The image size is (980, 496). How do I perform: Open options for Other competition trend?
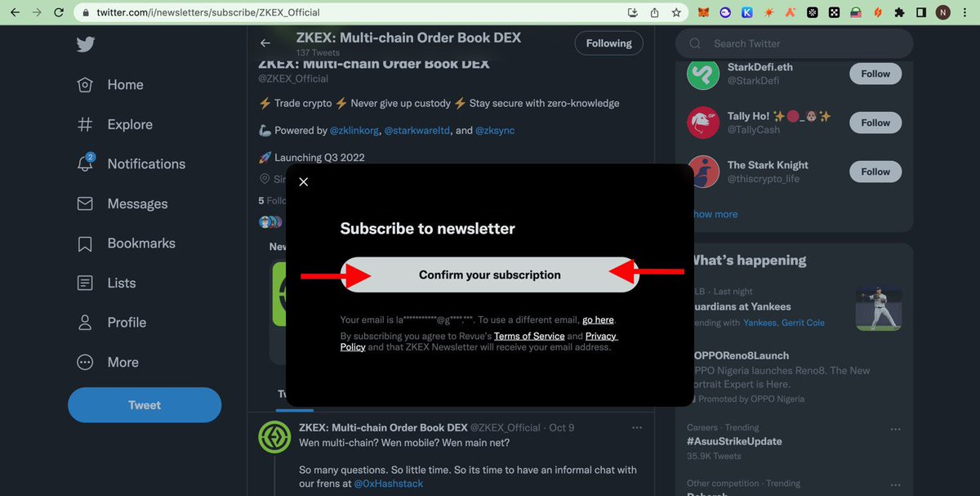tap(895, 485)
